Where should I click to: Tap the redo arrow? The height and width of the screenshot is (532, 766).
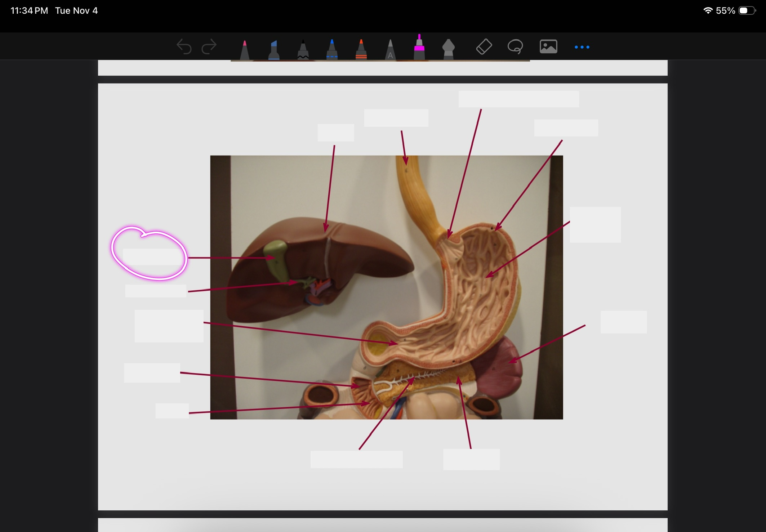coord(209,47)
